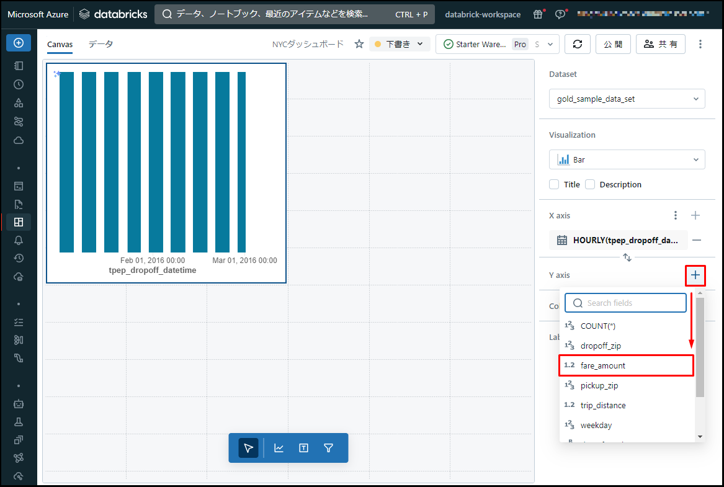Activate the pointer selection mode in toolbar

[x=249, y=448]
